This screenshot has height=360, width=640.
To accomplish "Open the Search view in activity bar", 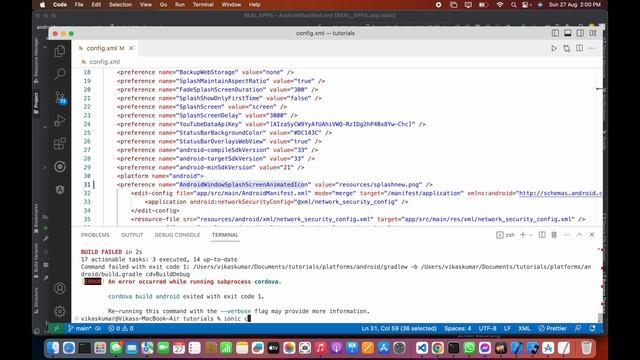I will [60, 74].
